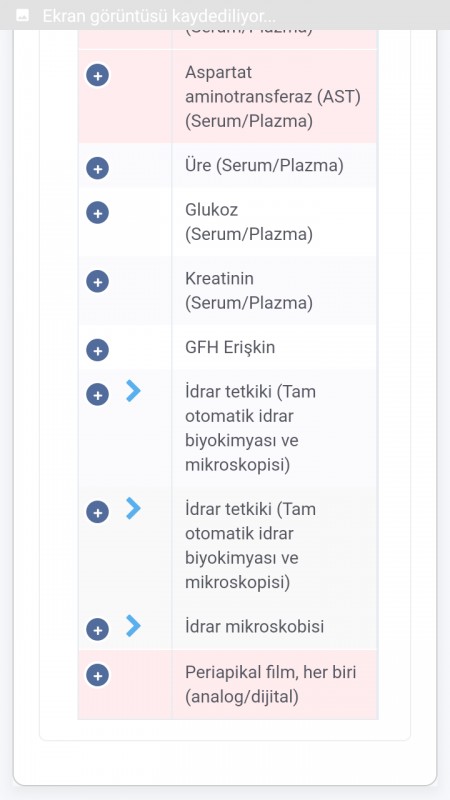The height and width of the screenshot is (800, 450).
Task: Select the Üre (Serum/Plazma) row text
Action: coord(264,166)
